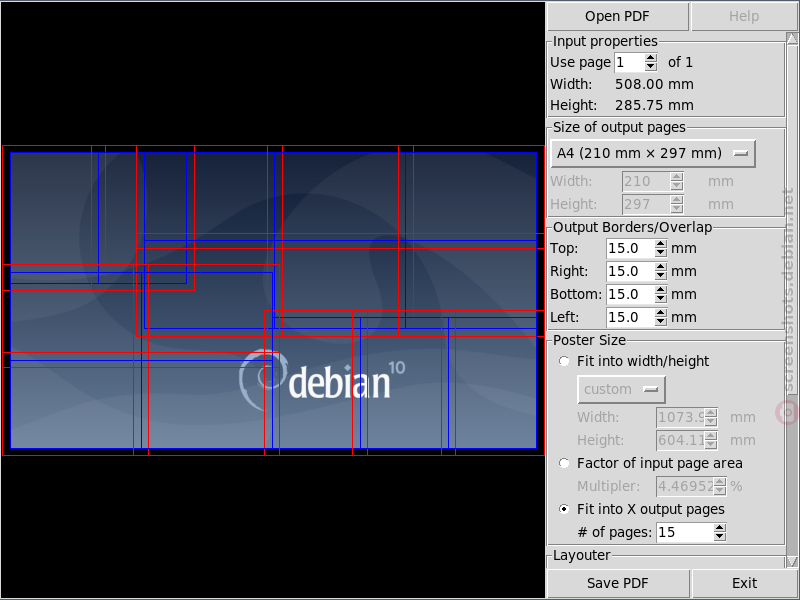This screenshot has width=800, height=600.
Task: Raise the Right border value
Action: pyautogui.click(x=661, y=267)
